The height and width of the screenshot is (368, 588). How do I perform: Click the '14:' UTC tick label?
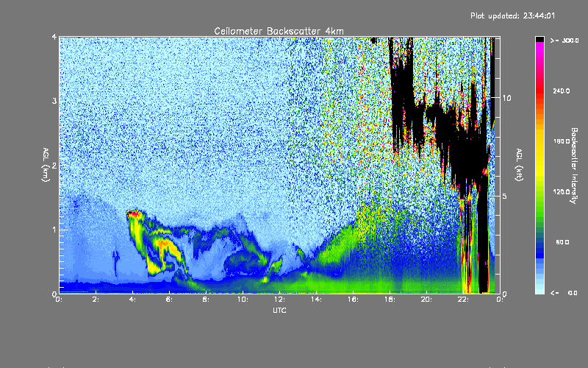[317, 300]
